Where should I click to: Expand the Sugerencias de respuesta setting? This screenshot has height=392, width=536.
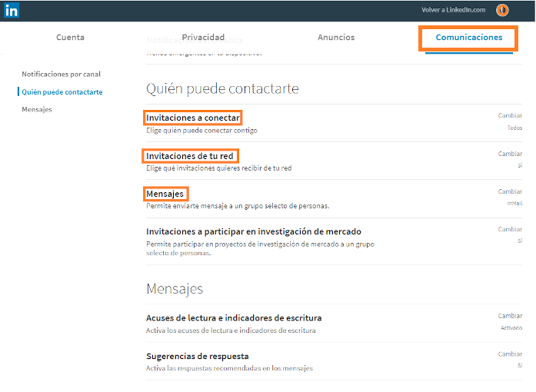tap(197, 356)
